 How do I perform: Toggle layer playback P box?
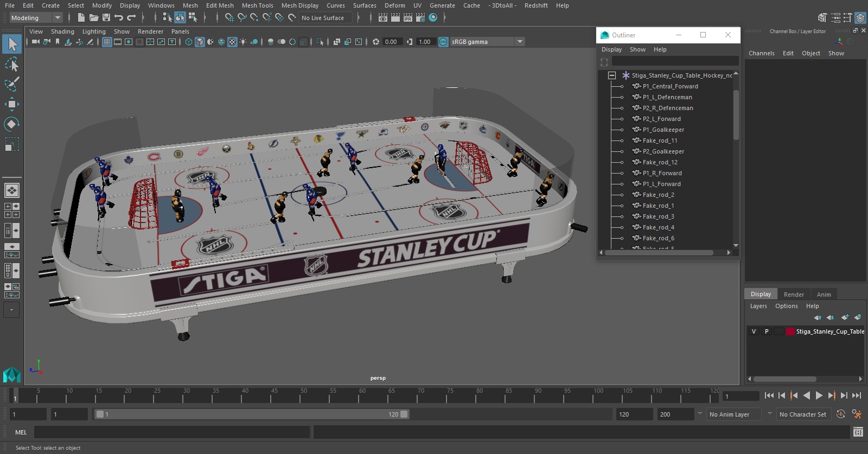point(767,331)
